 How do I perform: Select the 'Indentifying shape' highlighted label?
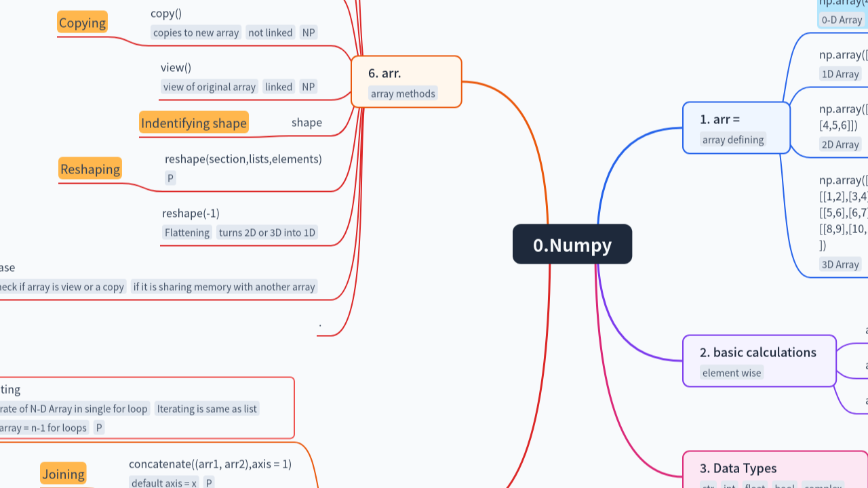(x=194, y=123)
